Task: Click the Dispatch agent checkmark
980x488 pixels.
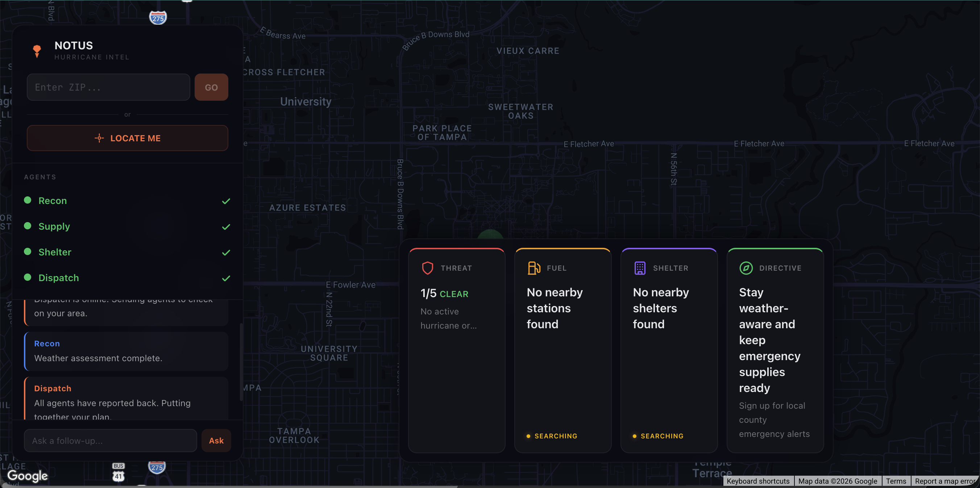Action: [226, 278]
